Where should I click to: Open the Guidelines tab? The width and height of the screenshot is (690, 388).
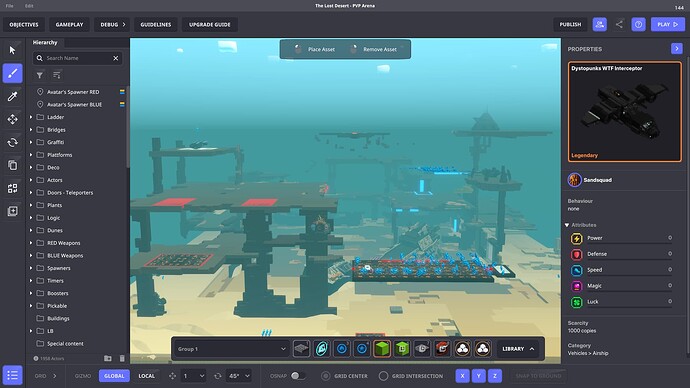(156, 25)
